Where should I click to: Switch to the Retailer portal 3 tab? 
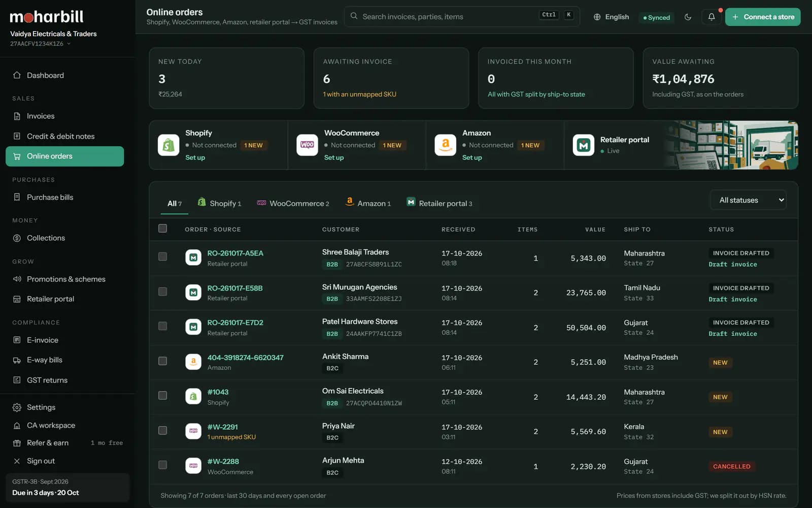(439, 203)
